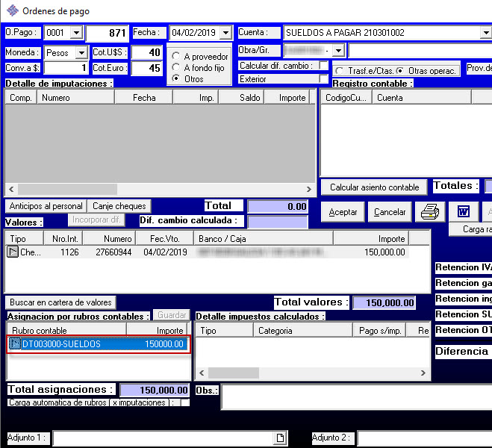Click the Word export icon button
The width and height of the screenshot is (492, 448).
(x=463, y=212)
